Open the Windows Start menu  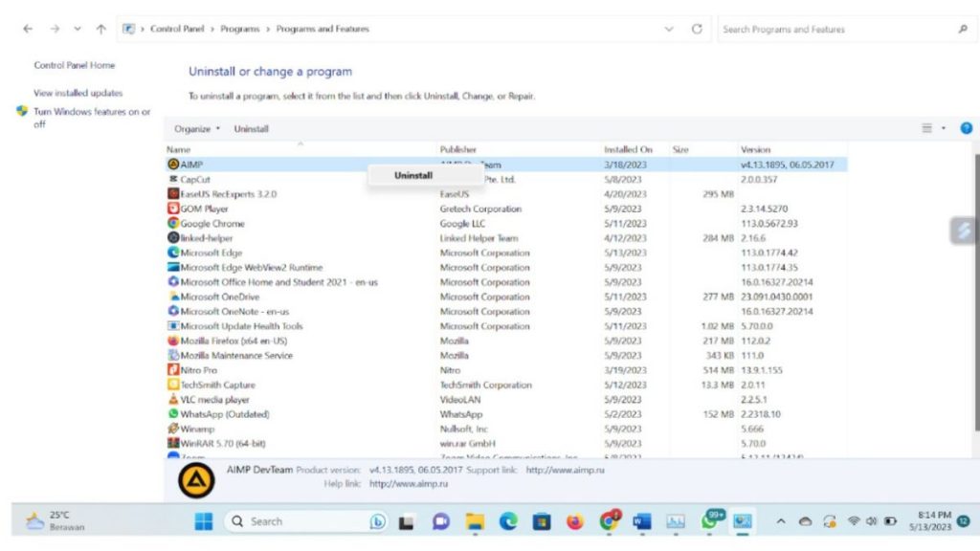(x=204, y=521)
